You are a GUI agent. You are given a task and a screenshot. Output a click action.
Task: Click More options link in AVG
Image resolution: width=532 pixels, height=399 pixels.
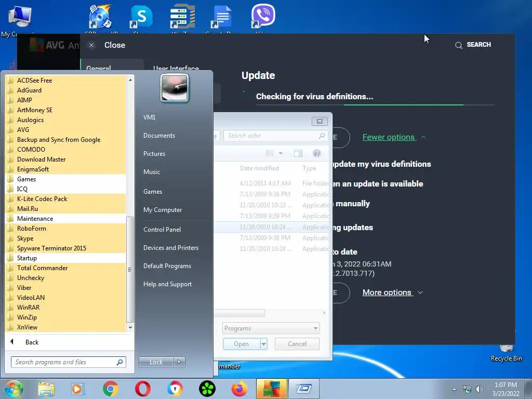point(387,292)
